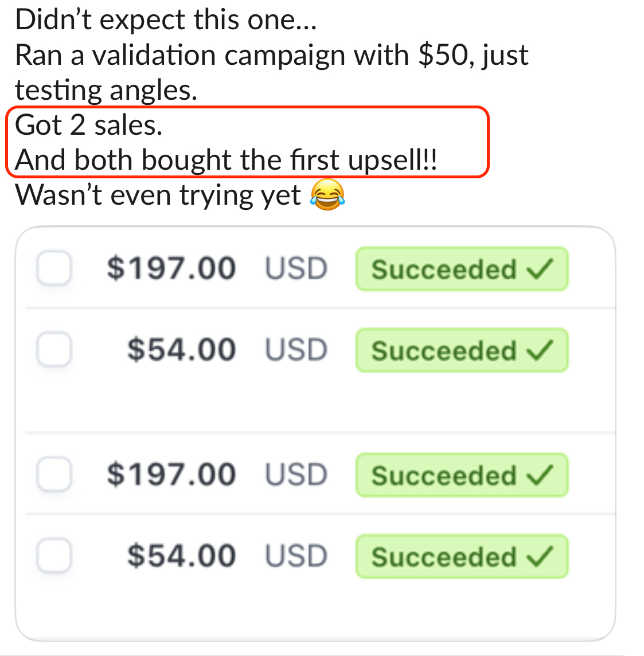Click the "Wasn't even trying yet" text
Image resolution: width=644 pixels, height=656 pixels.
click(158, 196)
